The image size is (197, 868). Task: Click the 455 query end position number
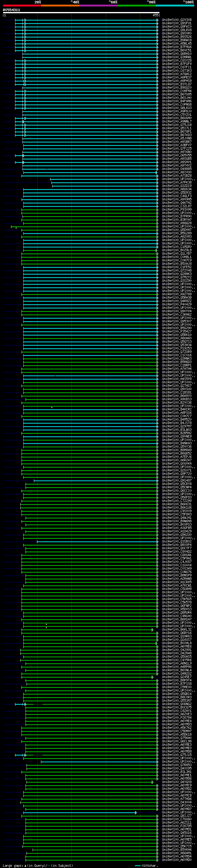point(155,15)
